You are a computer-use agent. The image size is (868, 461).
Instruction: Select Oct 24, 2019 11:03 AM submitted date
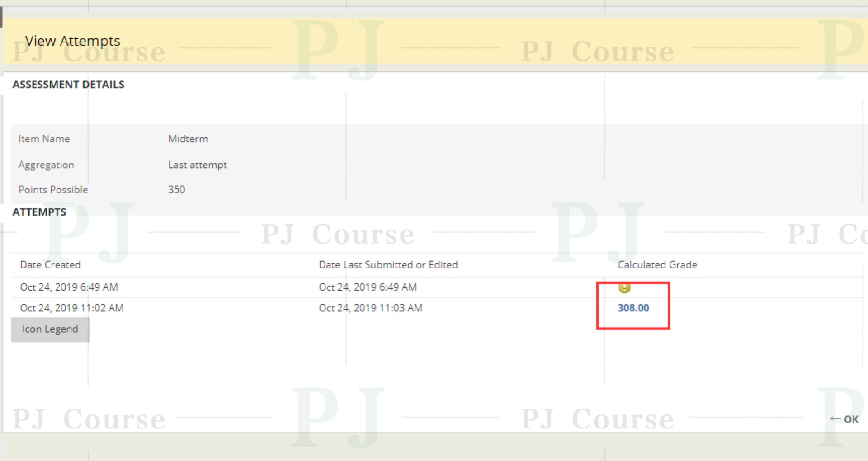pyautogui.click(x=371, y=308)
